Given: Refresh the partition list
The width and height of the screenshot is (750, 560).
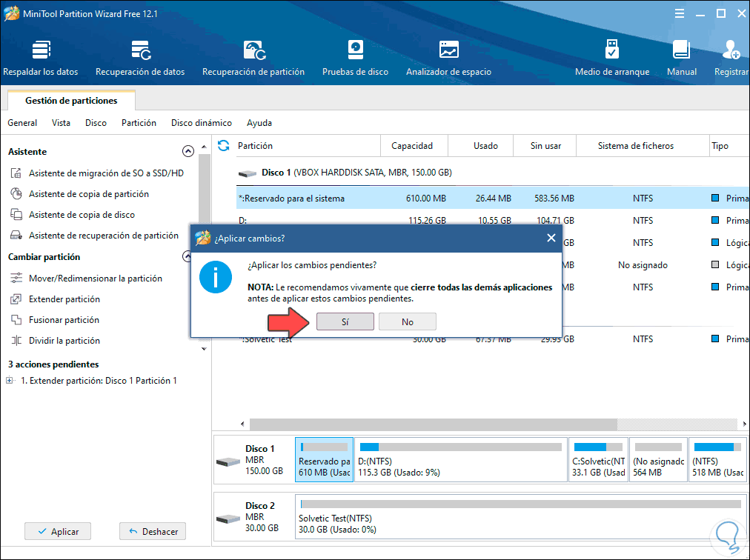Looking at the screenshot, I should [223, 145].
